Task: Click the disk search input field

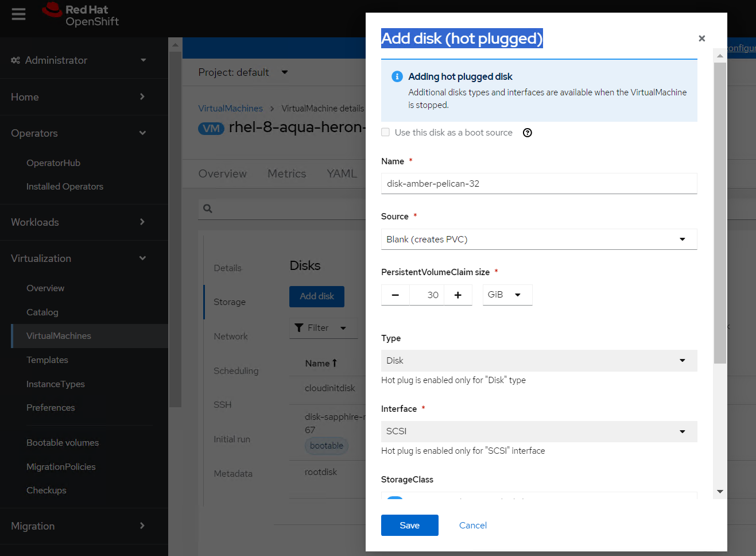Action: pos(281,208)
